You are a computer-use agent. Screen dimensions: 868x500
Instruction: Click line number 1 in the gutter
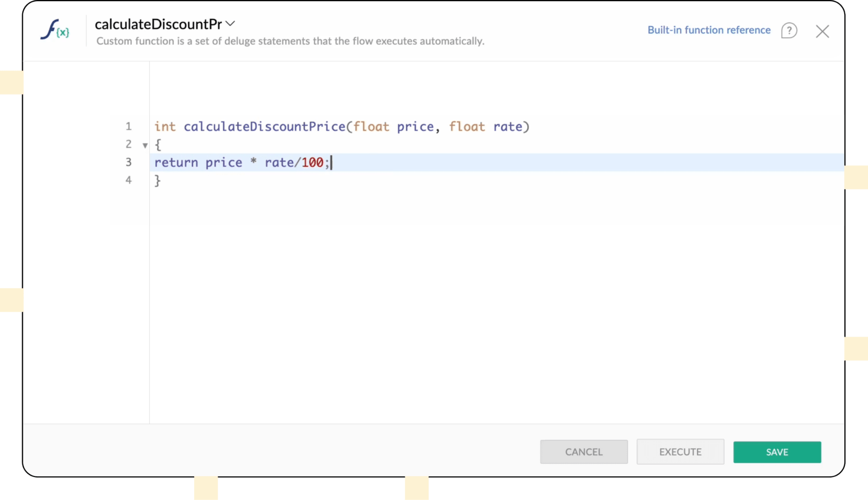point(129,126)
